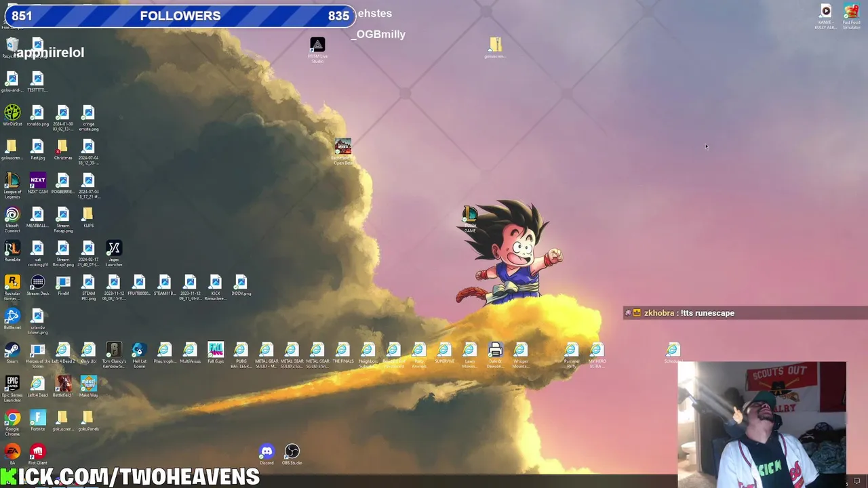Select the cringe emote.png file
Viewport: 868px width, 488px height.
pos(88,118)
